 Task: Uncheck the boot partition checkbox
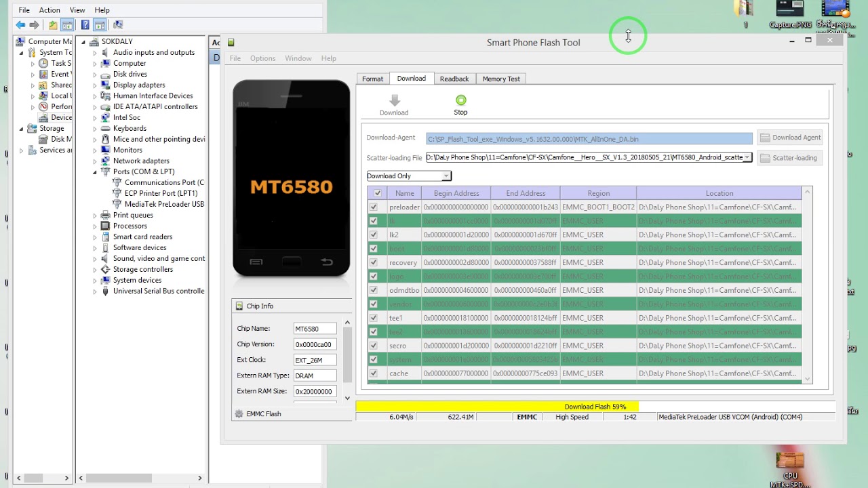coord(374,249)
